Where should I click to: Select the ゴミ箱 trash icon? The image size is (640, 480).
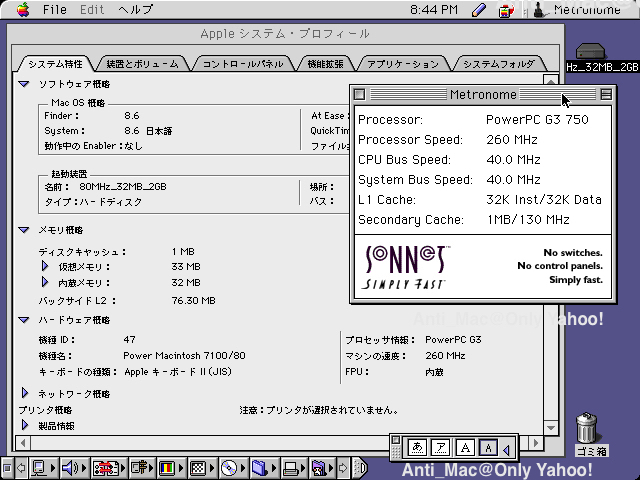click(x=587, y=428)
